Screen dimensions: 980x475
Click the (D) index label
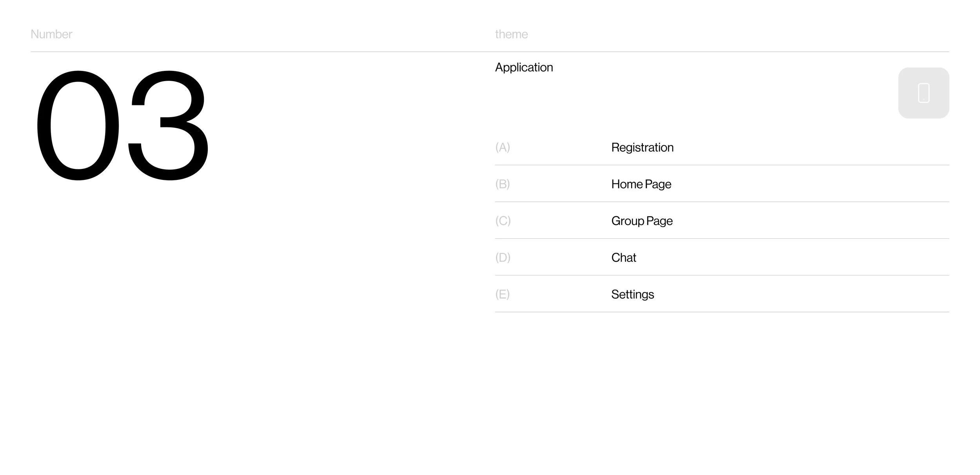(x=503, y=257)
